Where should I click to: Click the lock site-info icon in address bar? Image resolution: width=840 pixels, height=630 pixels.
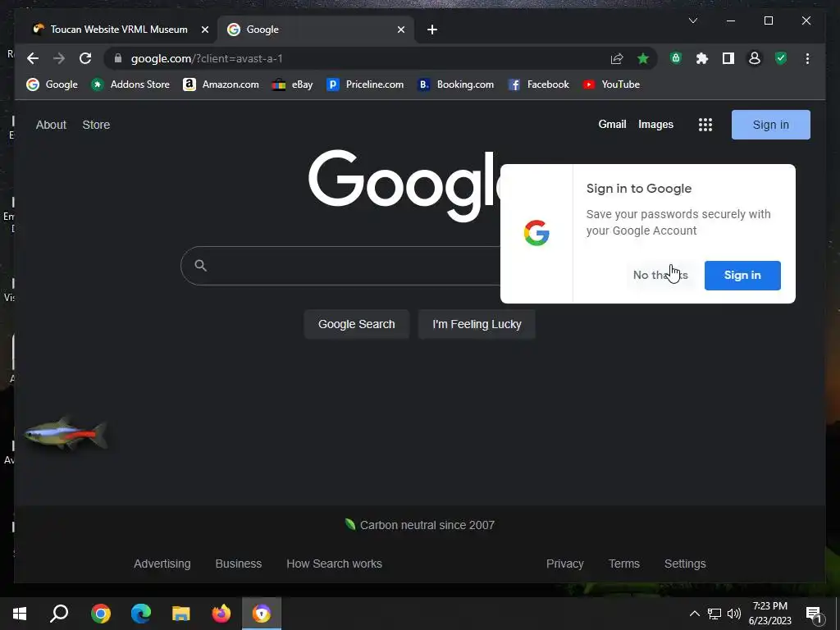click(x=118, y=58)
